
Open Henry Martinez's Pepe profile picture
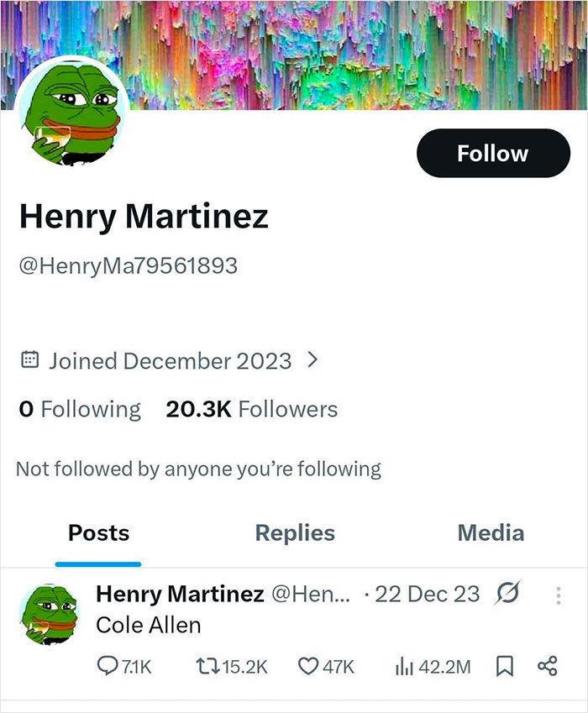[x=71, y=107]
